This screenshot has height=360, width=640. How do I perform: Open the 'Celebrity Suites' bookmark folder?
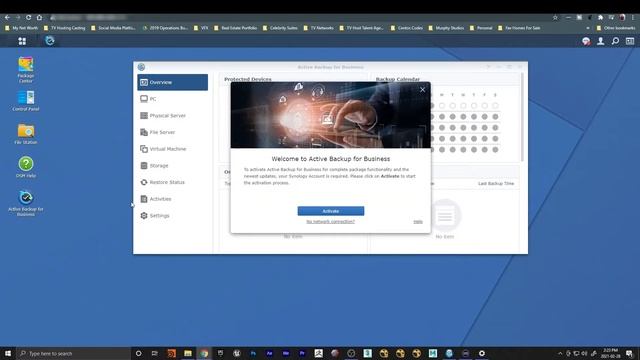coord(280,28)
